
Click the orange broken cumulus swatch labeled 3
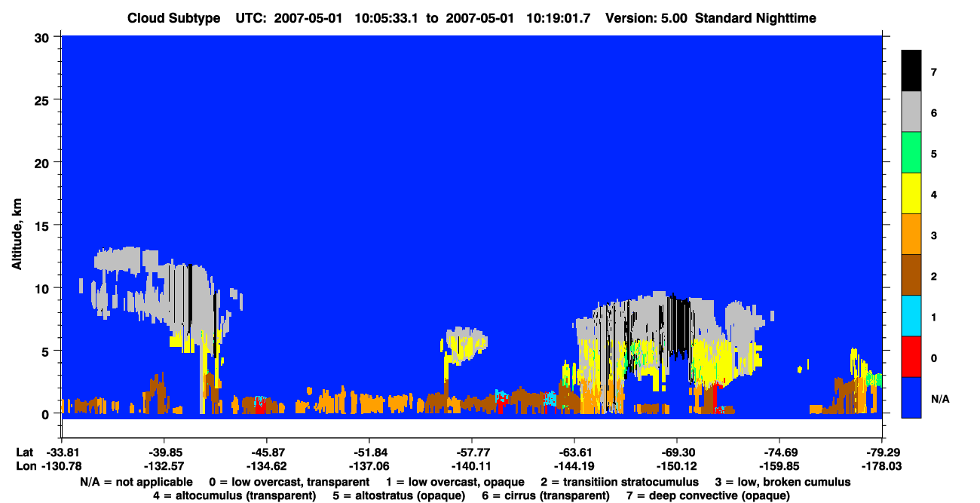tap(911, 235)
